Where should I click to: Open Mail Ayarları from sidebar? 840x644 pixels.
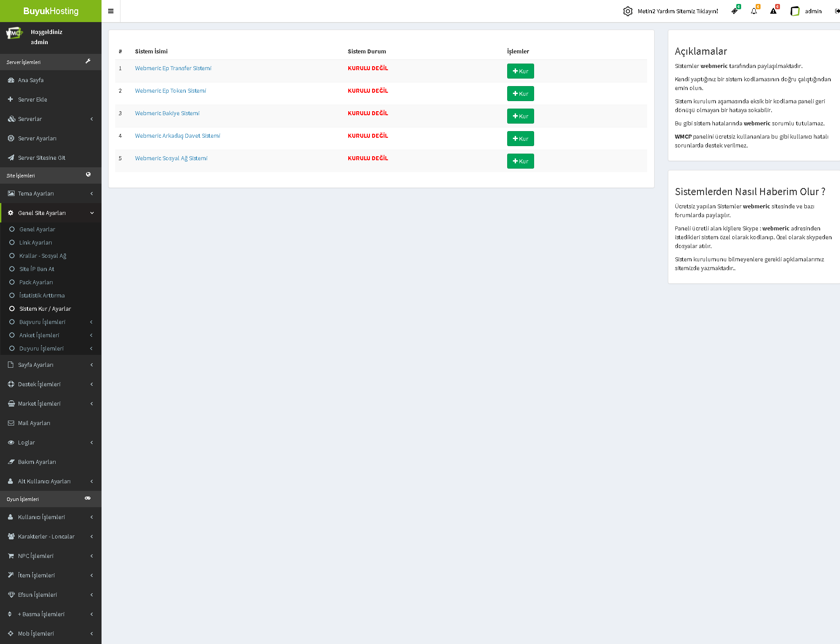pyautogui.click(x=34, y=423)
